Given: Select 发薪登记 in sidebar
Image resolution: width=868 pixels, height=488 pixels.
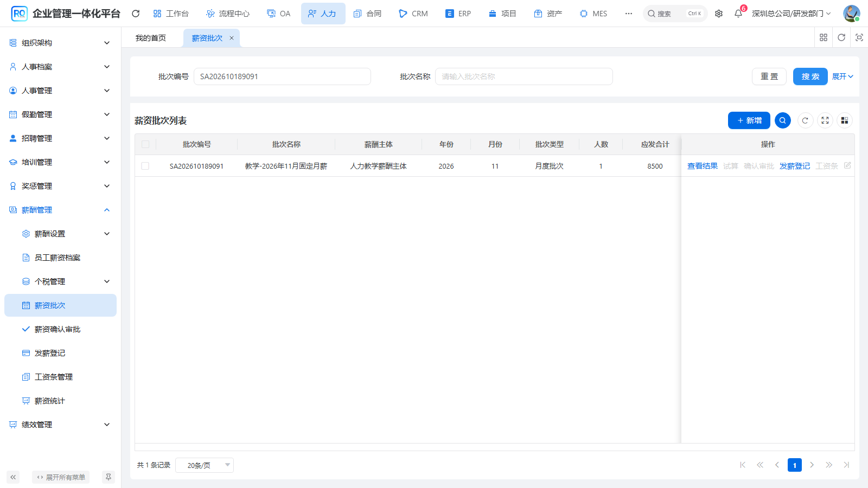Looking at the screenshot, I should tap(60, 353).
